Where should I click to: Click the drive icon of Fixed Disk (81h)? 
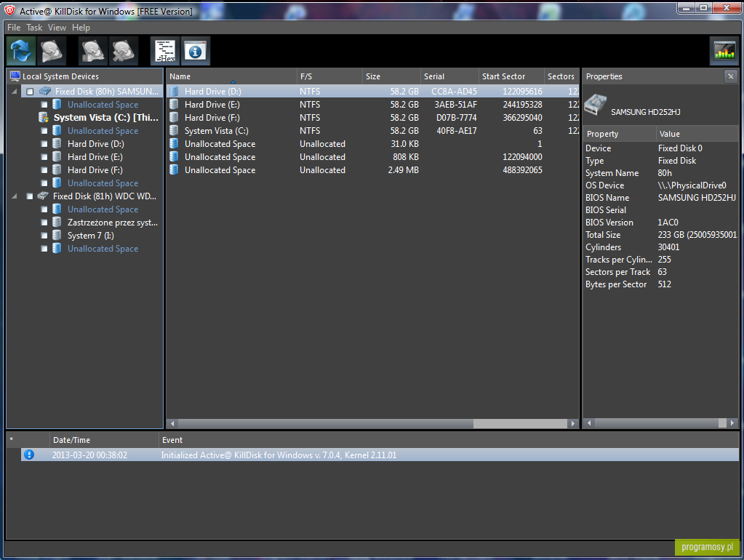coord(43,196)
